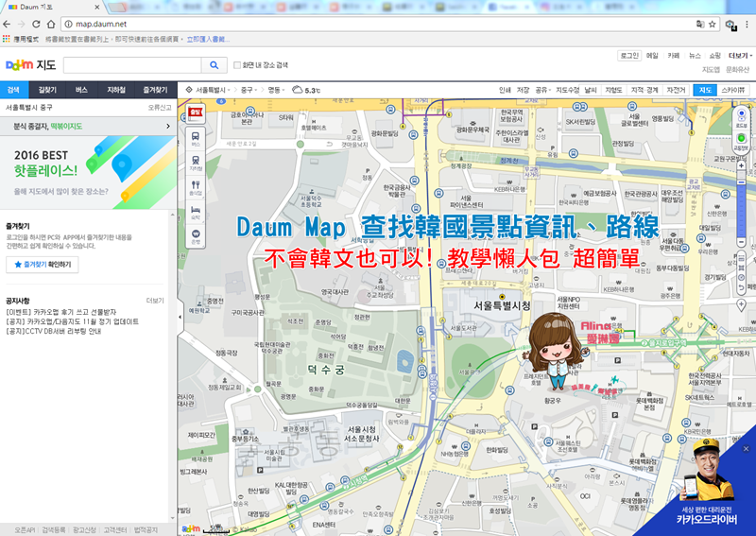Viewport: 756px width, 536px height.
Task: Click the 오류신고 link
Action: pyautogui.click(x=159, y=108)
